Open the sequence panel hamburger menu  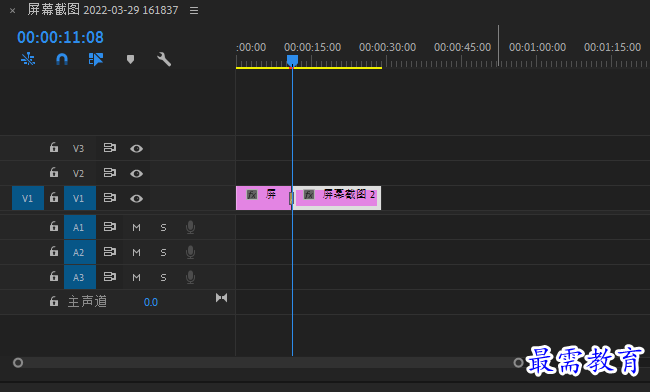click(x=194, y=10)
